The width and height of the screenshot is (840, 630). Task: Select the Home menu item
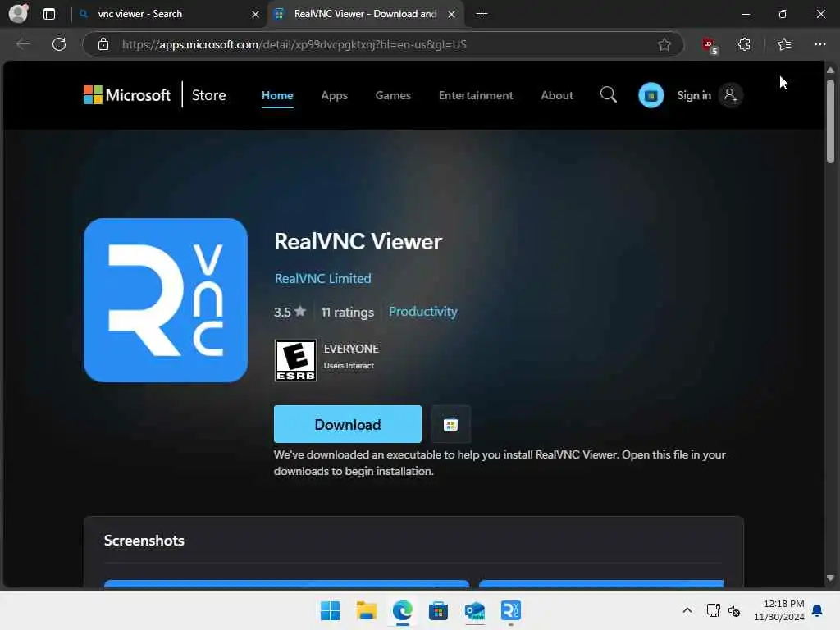coord(277,95)
